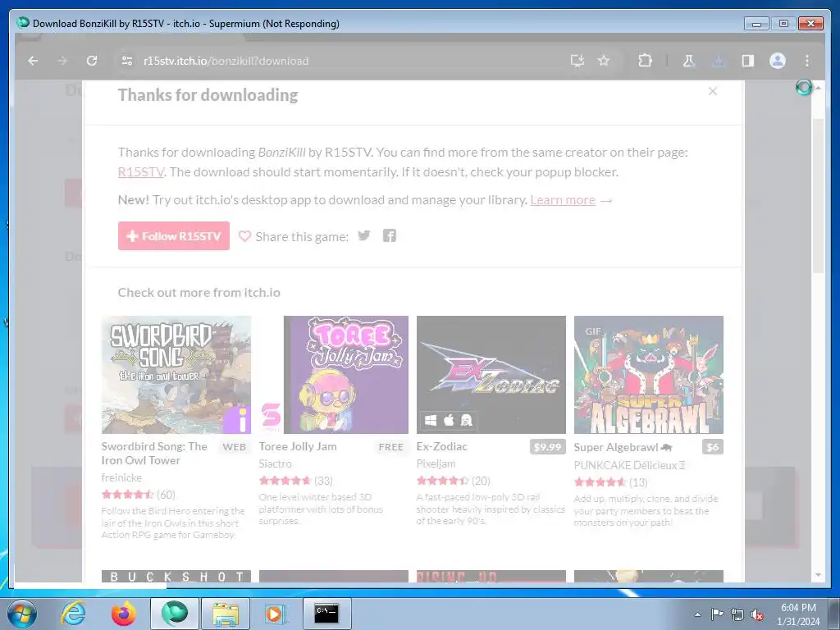Viewport: 840px width, 630px height.
Task: Bookmark this page with star icon
Action: (604, 61)
